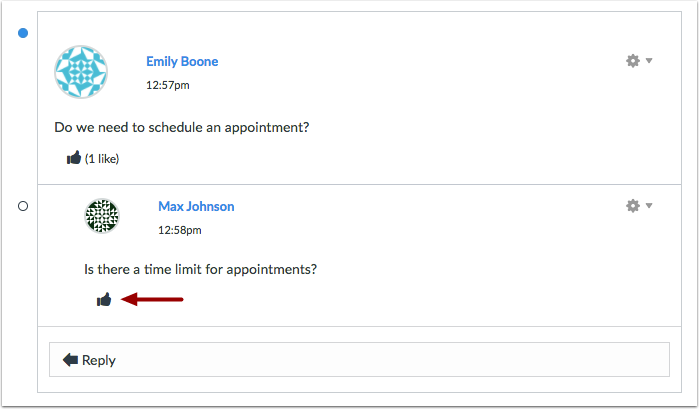Open the gear settings on Emily Boone's post

(633, 61)
